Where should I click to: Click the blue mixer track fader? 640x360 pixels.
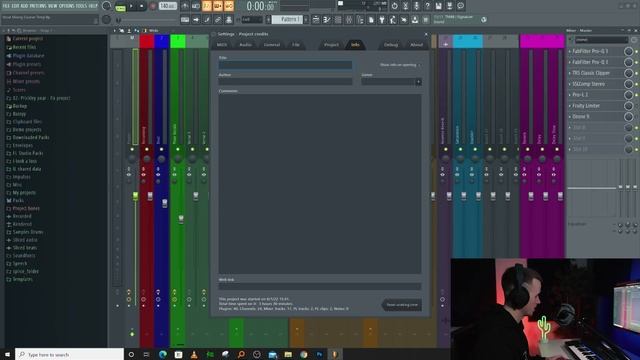click(x=164, y=203)
